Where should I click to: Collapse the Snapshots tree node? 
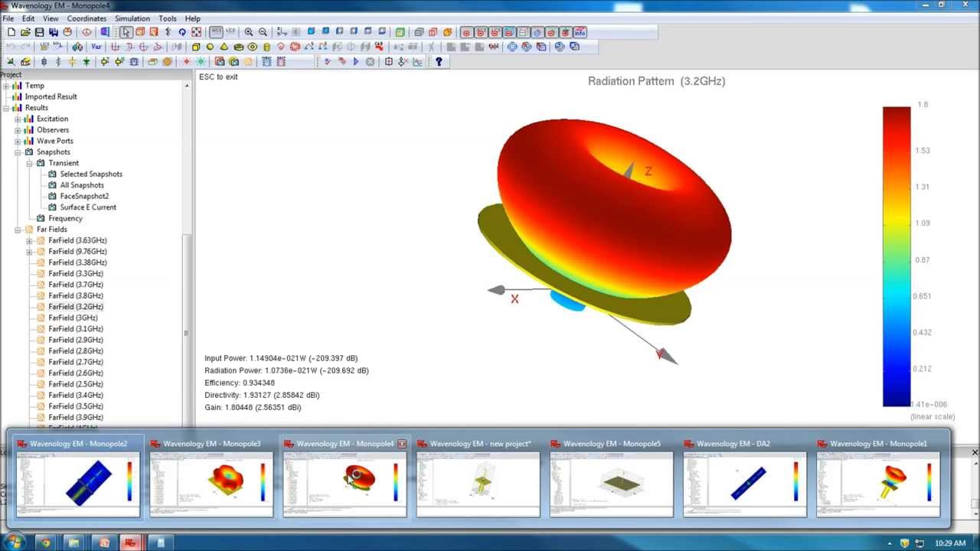point(18,152)
